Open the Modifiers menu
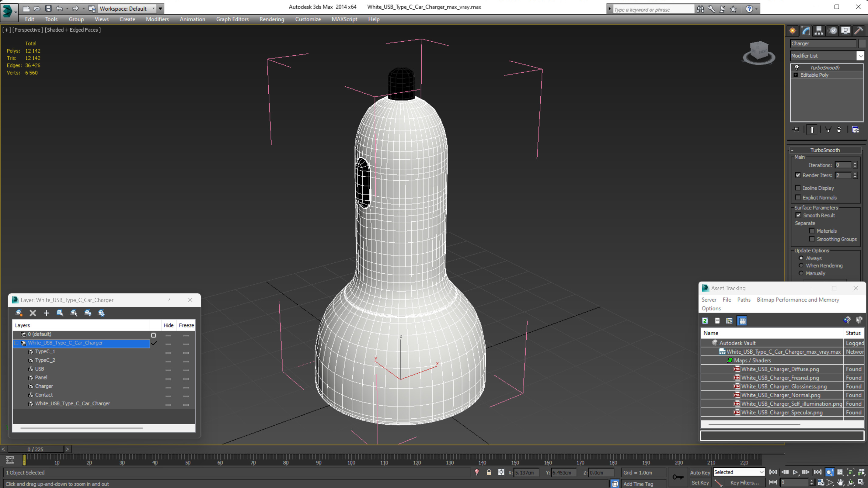 (157, 19)
